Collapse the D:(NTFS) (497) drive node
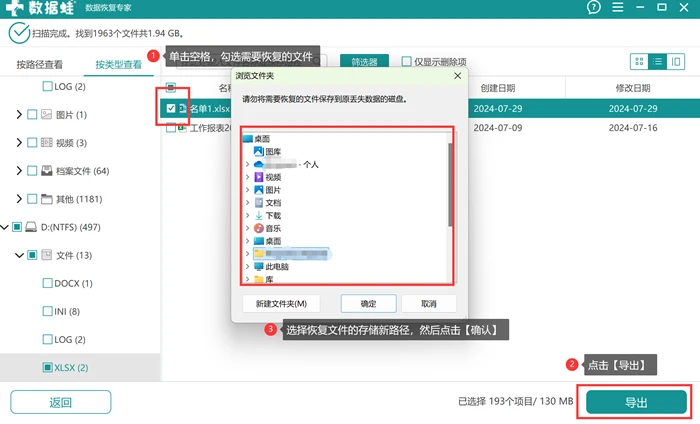700x424 pixels. (4, 227)
